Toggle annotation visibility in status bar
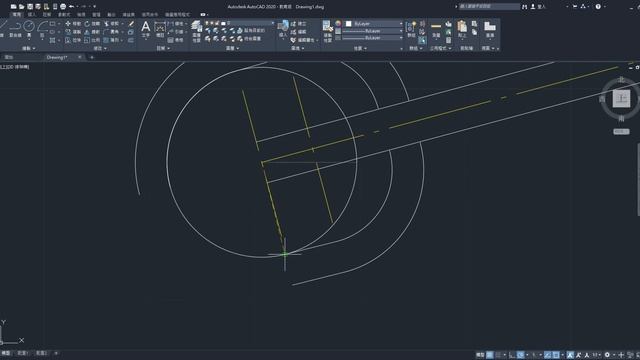Screen dimensions: 640x360 [570, 355]
